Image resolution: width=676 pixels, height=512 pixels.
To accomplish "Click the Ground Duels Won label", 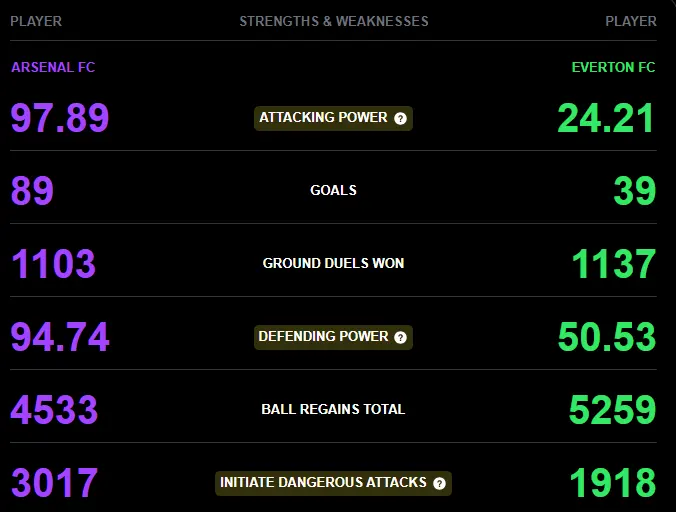I will click(333, 263).
